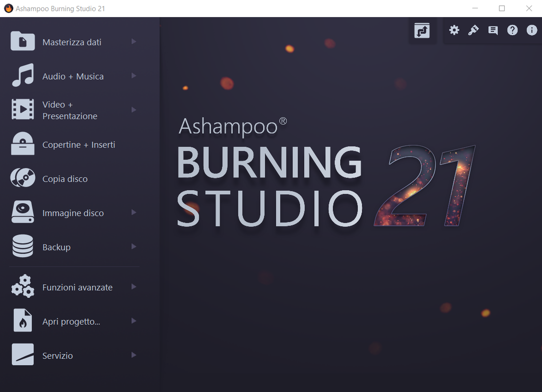Minimize the Ashampoo Burning Studio window

(475, 8)
